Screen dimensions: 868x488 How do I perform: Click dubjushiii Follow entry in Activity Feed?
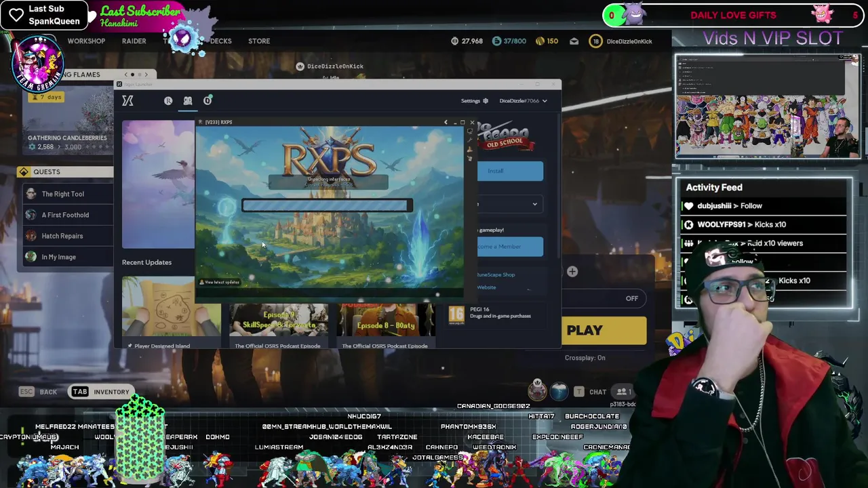pyautogui.click(x=764, y=206)
